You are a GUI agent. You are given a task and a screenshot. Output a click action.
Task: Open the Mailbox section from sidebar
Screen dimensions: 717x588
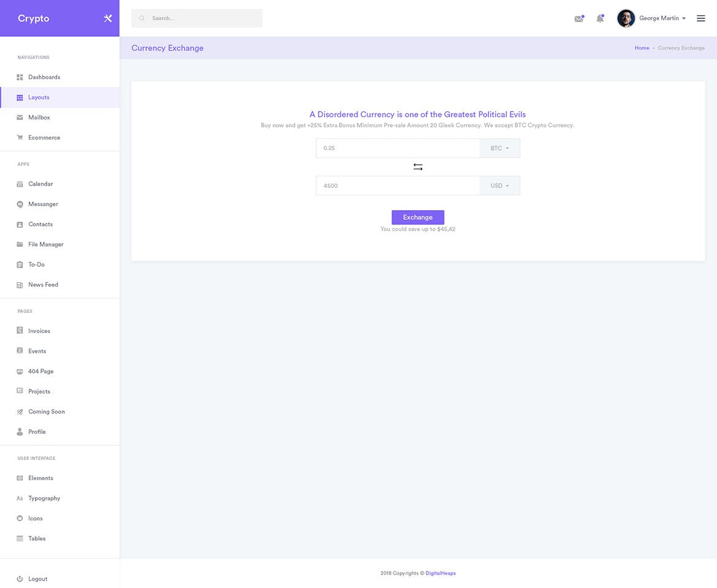tap(39, 117)
